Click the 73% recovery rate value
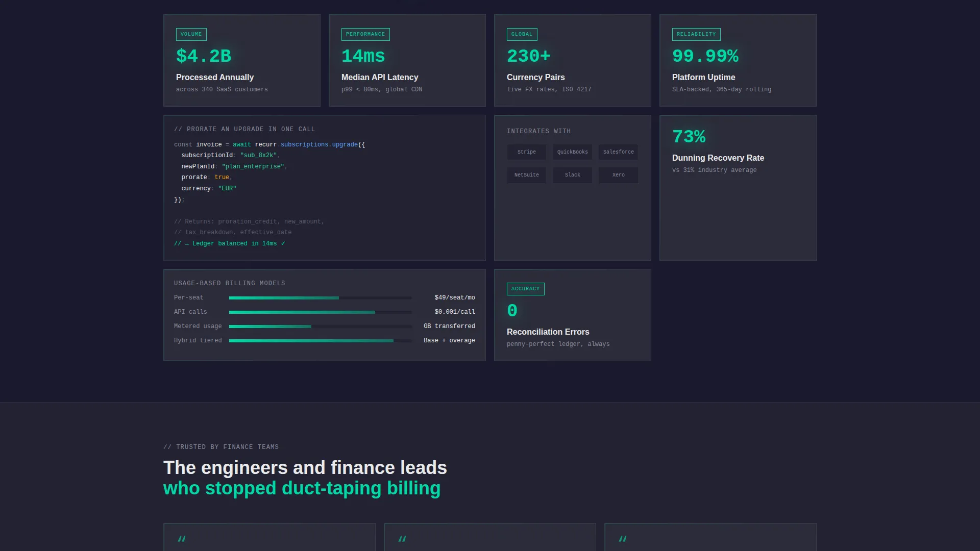The width and height of the screenshot is (980, 551). (689, 137)
